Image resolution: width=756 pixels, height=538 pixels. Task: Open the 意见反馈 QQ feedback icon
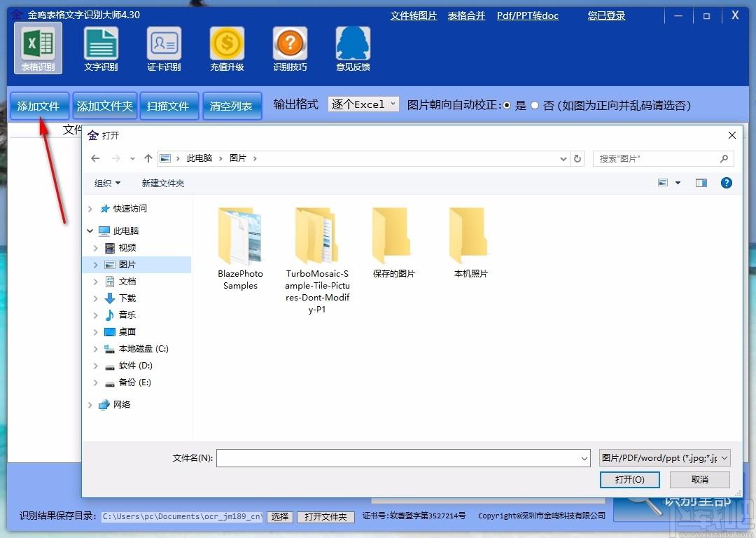pyautogui.click(x=353, y=48)
